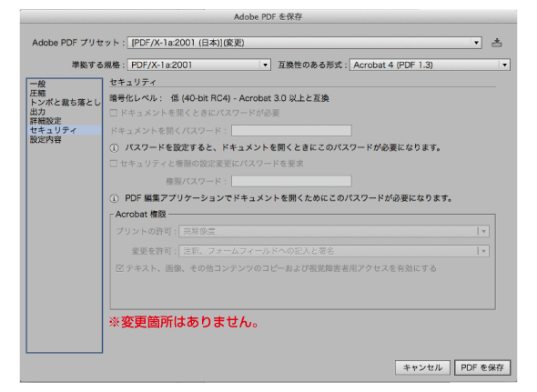This screenshot has width=537, height=392.
Task: Toggle ドキュメントを開くときにパスワードが必要 checkbox
Action: 114,113
